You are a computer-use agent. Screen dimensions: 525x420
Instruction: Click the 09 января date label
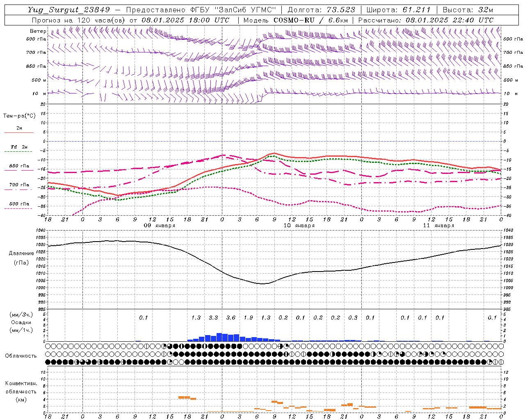pos(160,226)
